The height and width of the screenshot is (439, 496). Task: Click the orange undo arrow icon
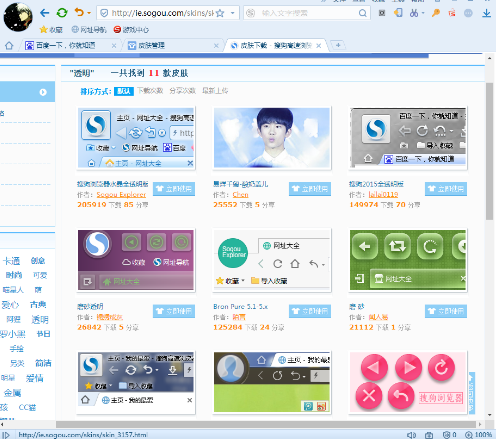point(79,13)
